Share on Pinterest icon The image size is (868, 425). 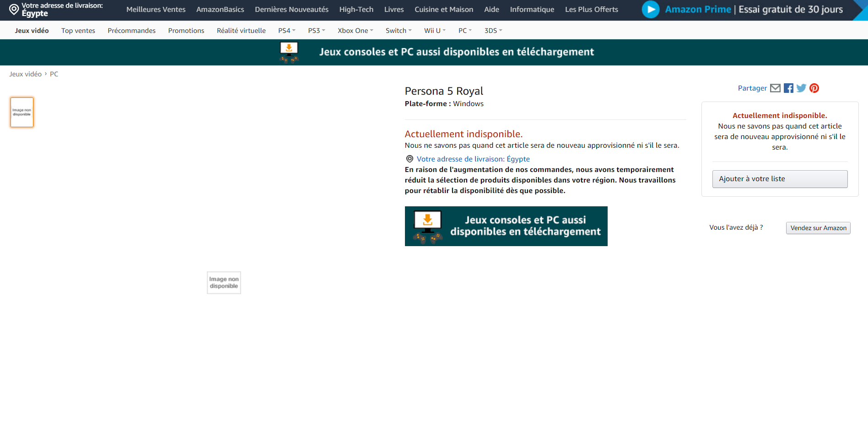[814, 88]
